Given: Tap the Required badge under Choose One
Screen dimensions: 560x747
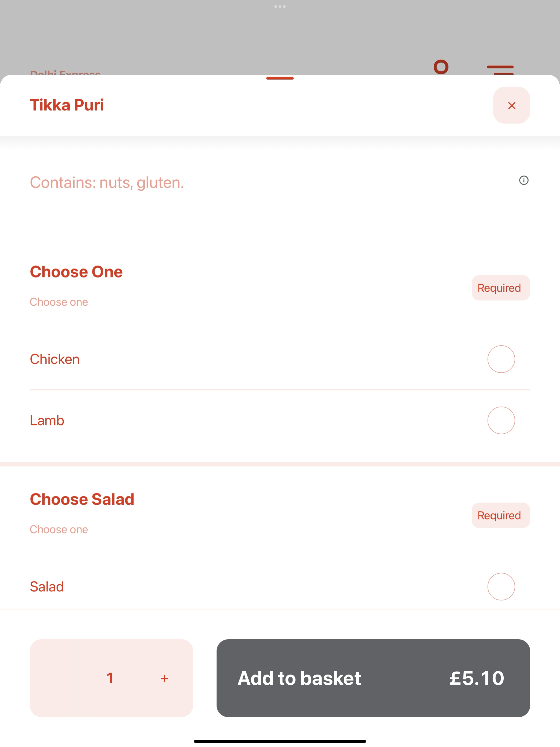Looking at the screenshot, I should 501,288.
